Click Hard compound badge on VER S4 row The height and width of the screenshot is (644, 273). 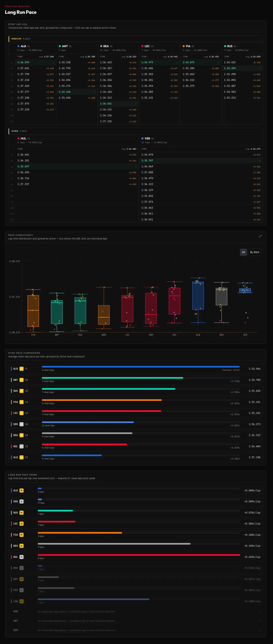pos(22,424)
